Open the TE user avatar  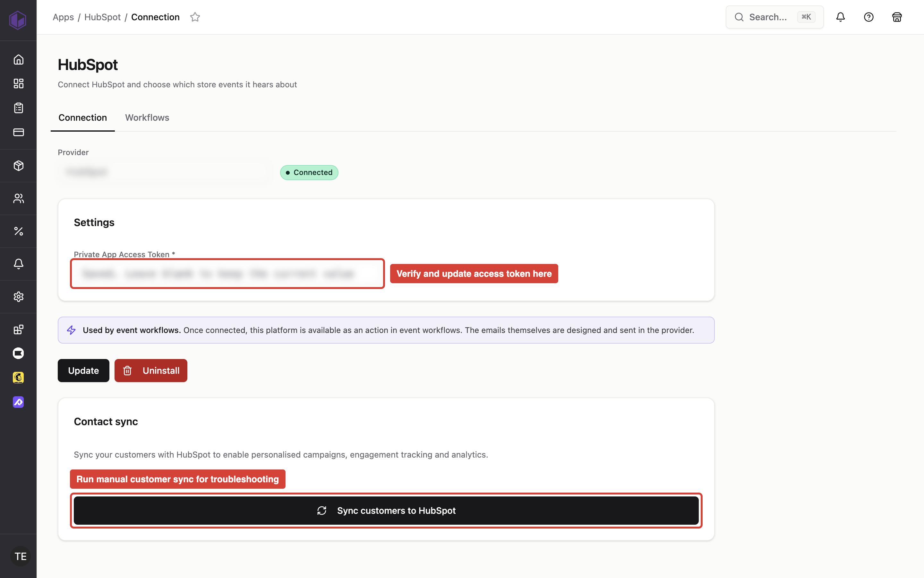(20, 556)
